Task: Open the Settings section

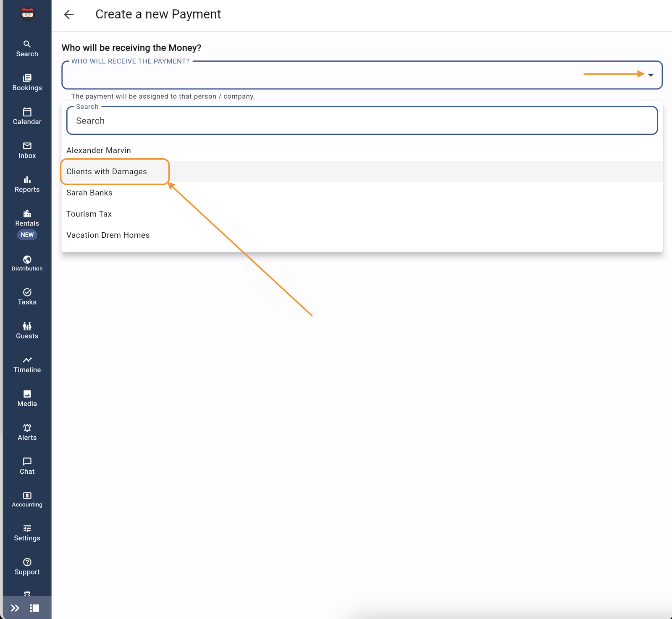Action: pyautogui.click(x=27, y=532)
